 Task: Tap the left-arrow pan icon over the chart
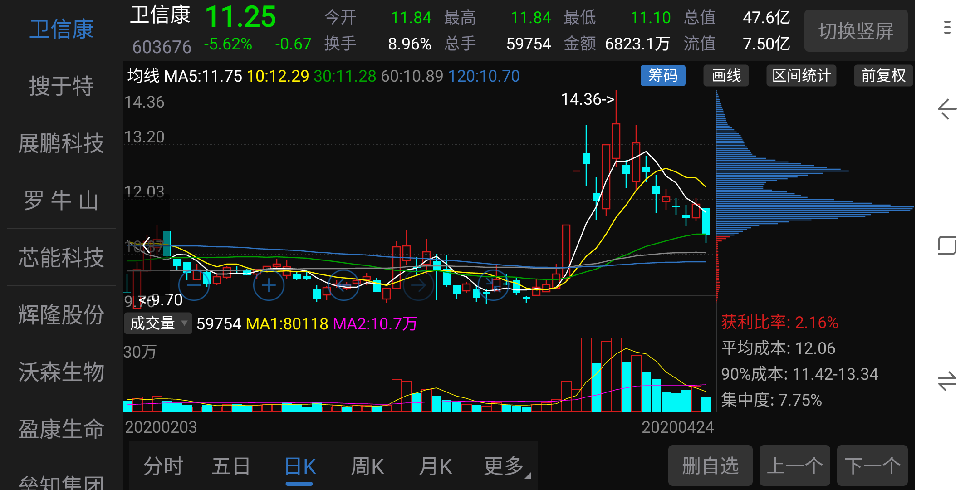[343, 285]
